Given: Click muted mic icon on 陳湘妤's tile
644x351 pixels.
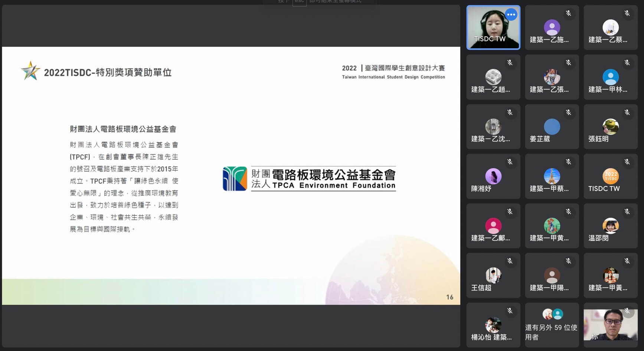Looking at the screenshot, I should tap(510, 162).
